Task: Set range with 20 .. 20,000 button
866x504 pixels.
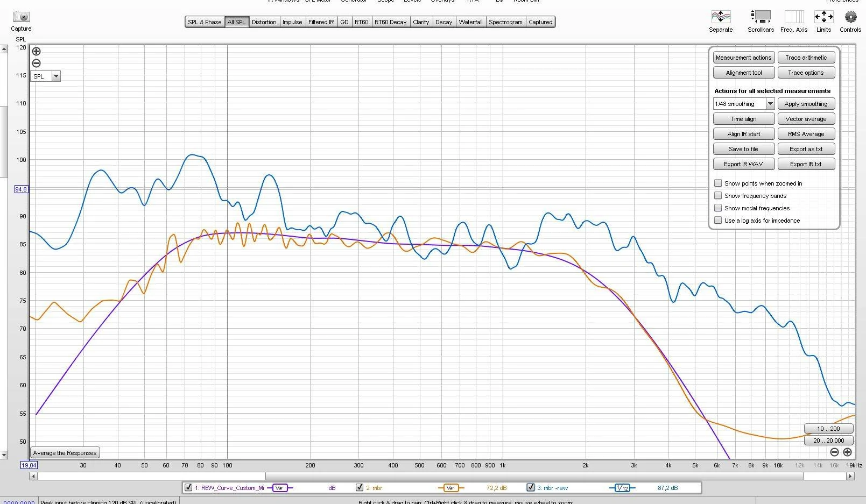Action: pyautogui.click(x=828, y=441)
